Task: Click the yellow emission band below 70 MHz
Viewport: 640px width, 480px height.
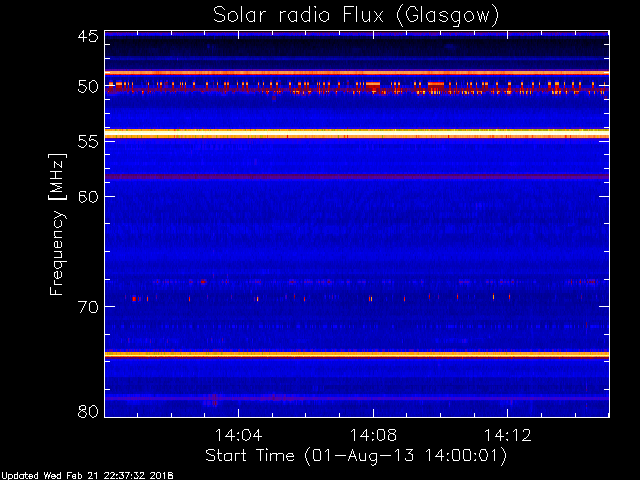Action: pyautogui.click(x=357, y=355)
